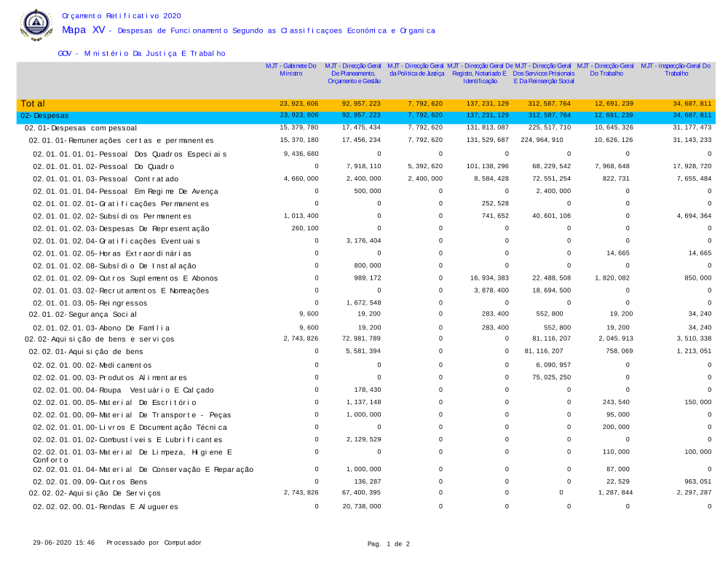Click the '02.01.02-Segurança Social' row label
728x563 pixels.
75,314
